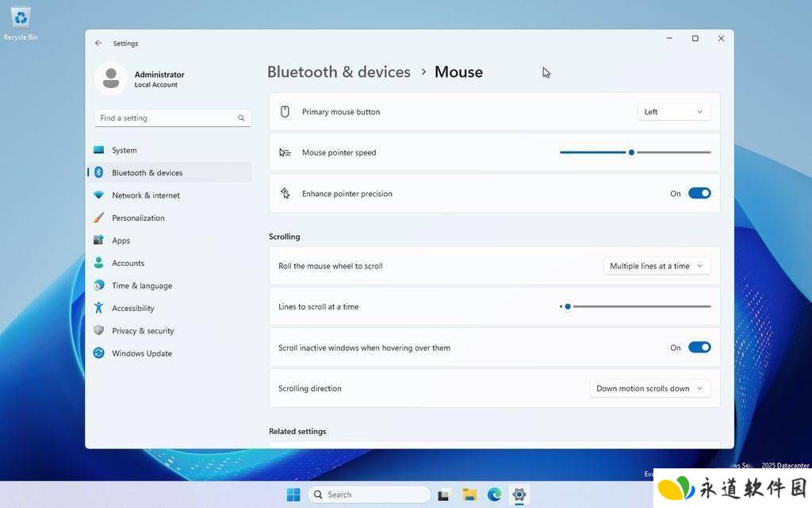Click the "Roll the mouse wheel to scroll" label
Viewport: 812px width, 508px height.
click(331, 266)
